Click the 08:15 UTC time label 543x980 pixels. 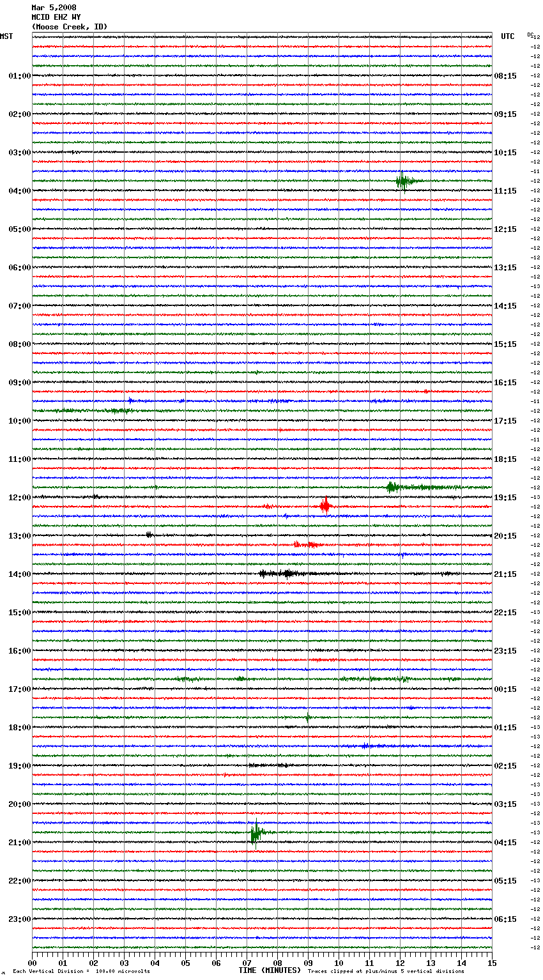click(505, 76)
